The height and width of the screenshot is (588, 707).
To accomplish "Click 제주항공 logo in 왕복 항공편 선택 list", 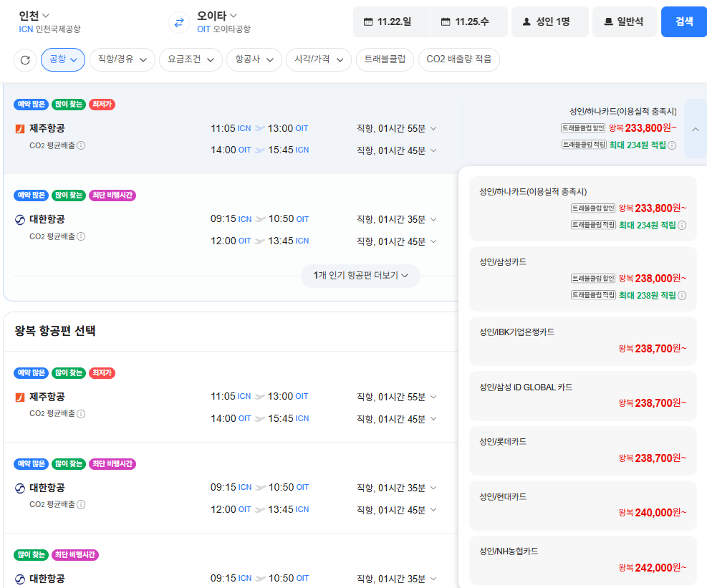I will point(20,397).
